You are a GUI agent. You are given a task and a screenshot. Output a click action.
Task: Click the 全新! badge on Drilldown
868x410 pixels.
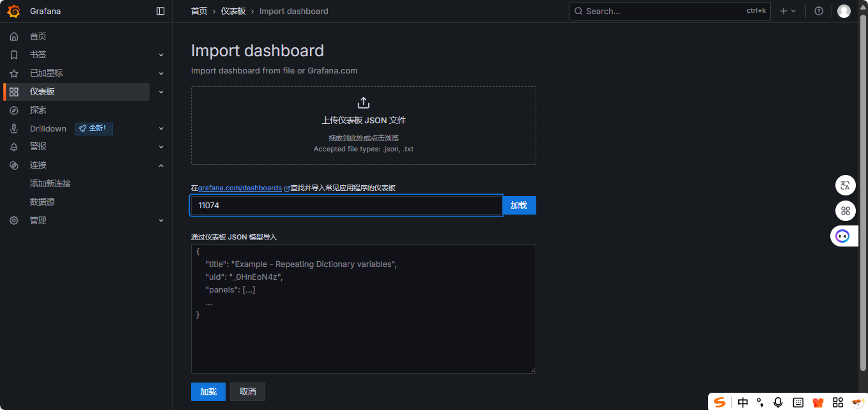coord(94,128)
